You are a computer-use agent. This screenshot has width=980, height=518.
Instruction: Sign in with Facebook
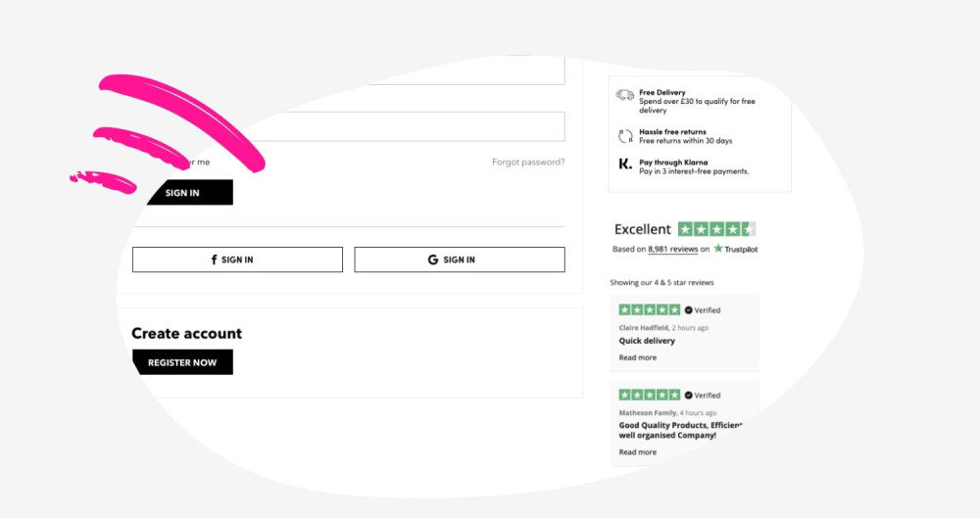[237, 259]
